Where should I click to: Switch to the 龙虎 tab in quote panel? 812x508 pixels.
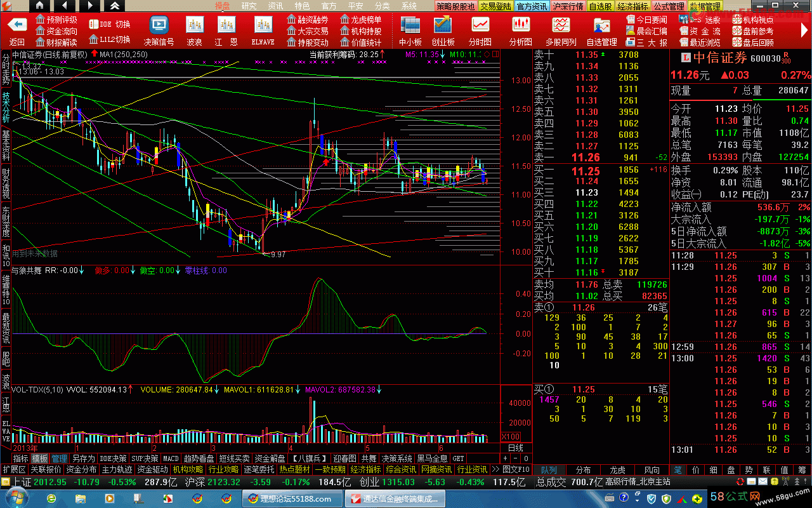click(617, 470)
